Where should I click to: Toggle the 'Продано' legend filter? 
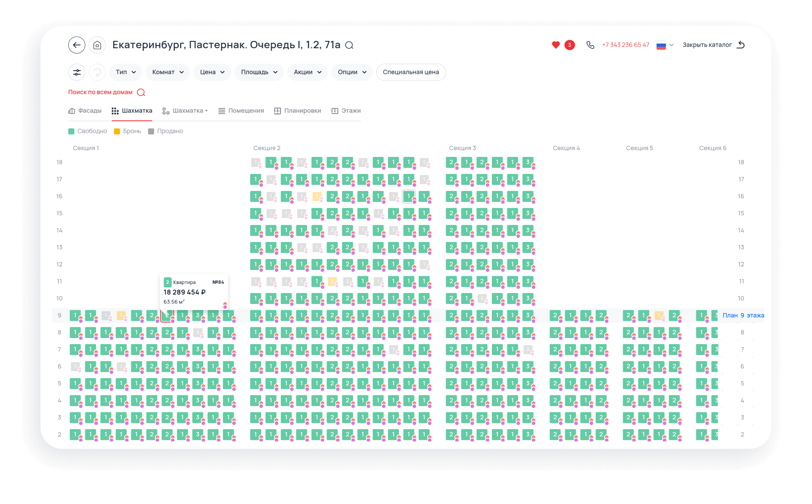pos(166,131)
